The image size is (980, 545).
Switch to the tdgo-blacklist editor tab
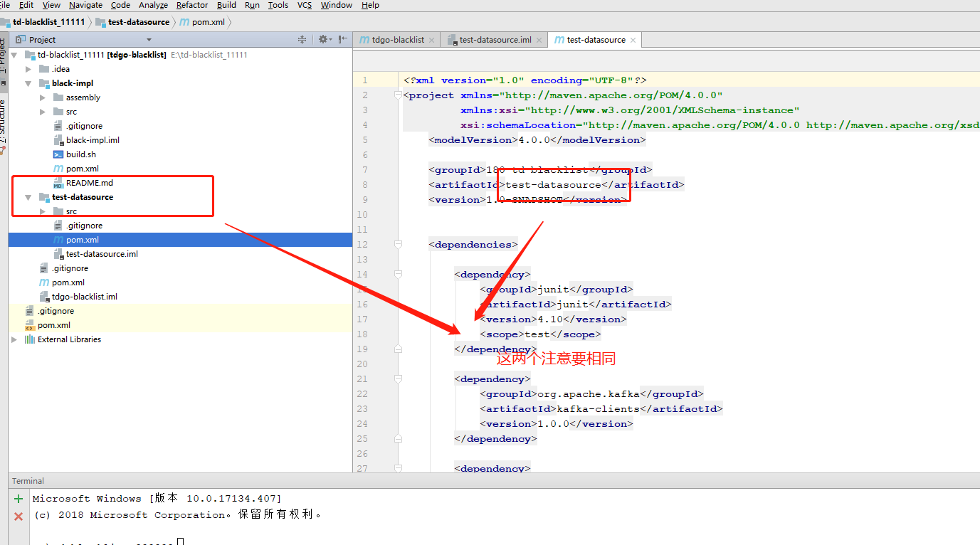point(399,39)
